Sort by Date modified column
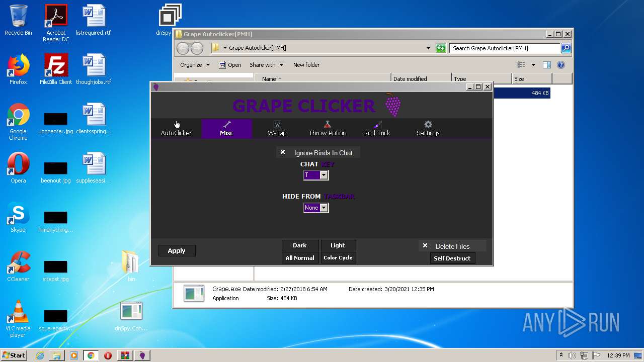This screenshot has width=644, height=362. (x=421, y=78)
